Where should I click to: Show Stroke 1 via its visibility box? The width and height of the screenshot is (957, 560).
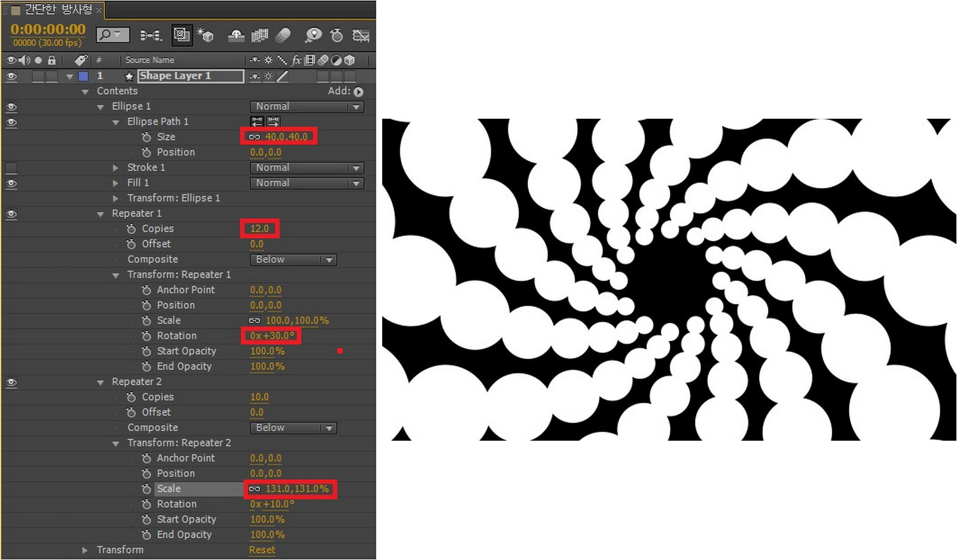click(x=11, y=168)
